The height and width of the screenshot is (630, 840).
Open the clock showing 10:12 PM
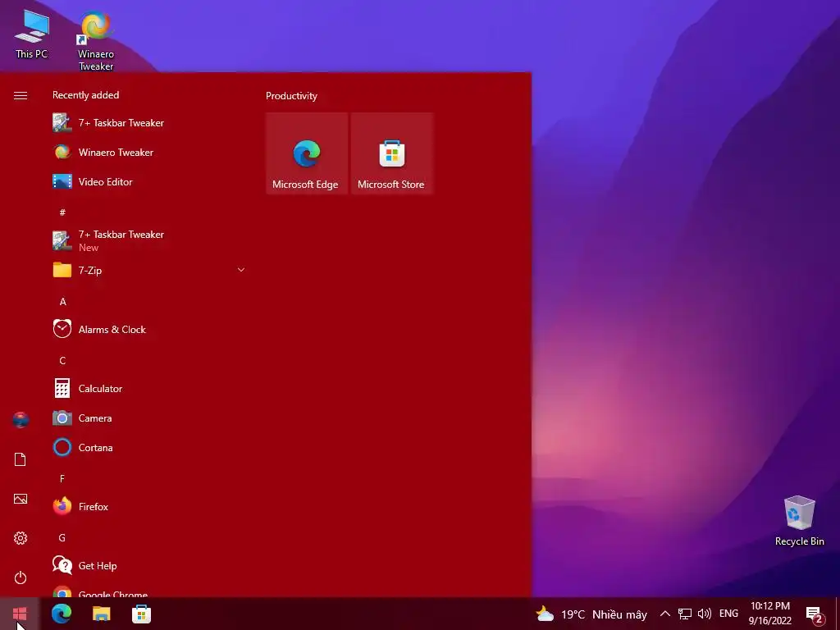[769, 614]
